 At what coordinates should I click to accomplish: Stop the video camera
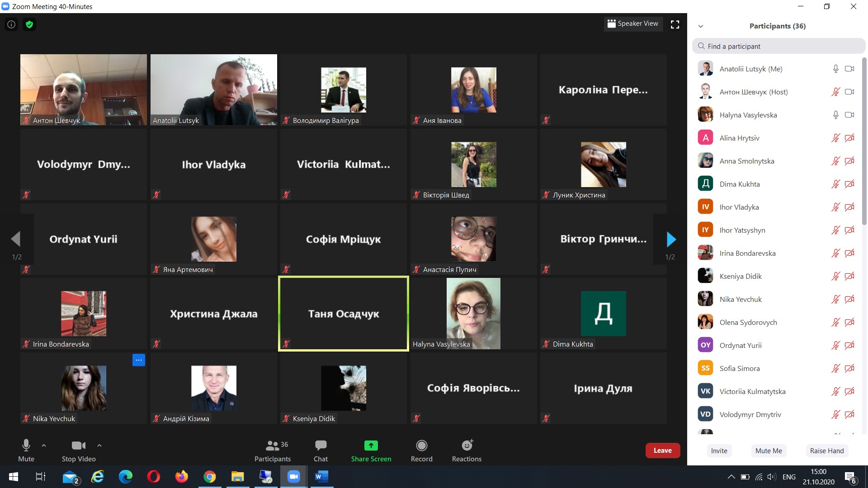pos(79,450)
